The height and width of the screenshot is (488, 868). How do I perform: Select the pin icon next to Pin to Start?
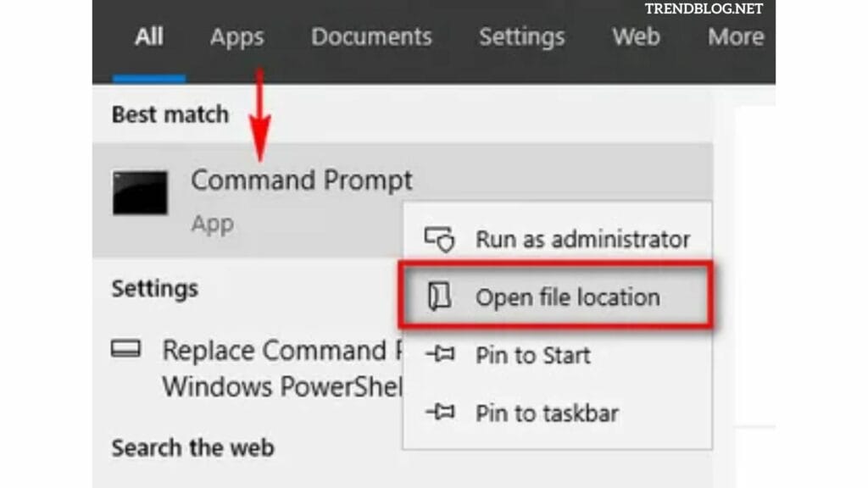439,356
